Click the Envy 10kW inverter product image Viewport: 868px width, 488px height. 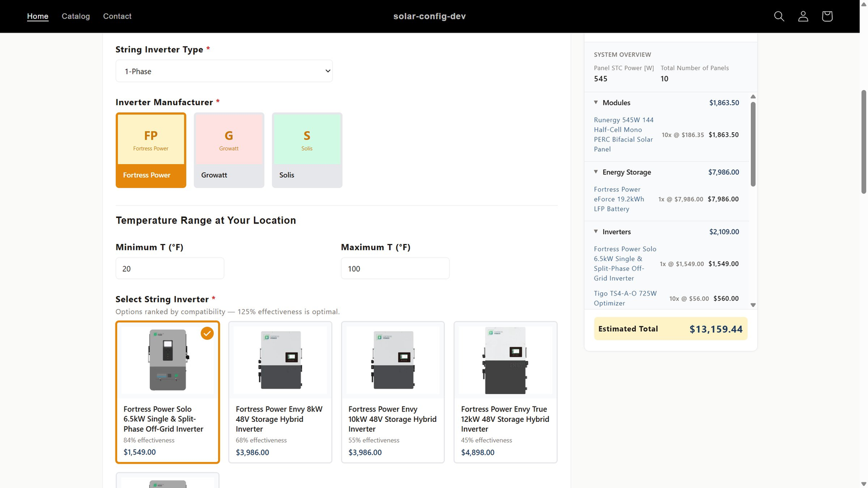click(393, 360)
